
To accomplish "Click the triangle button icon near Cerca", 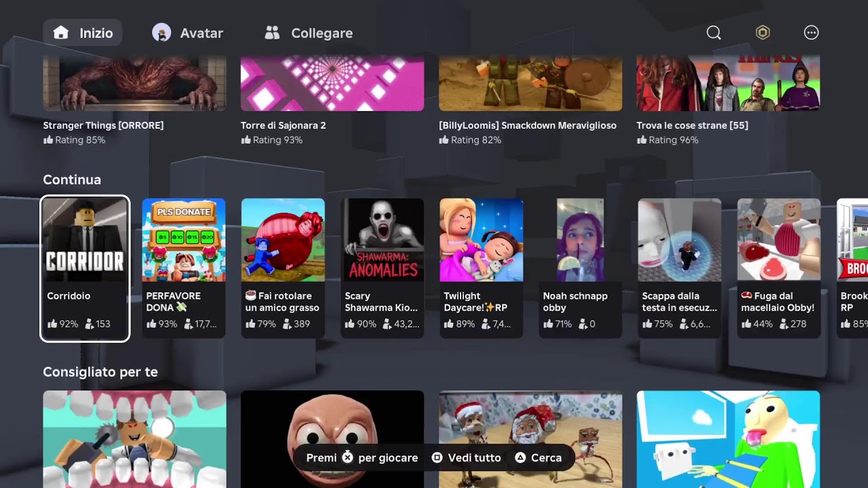I will [x=520, y=457].
